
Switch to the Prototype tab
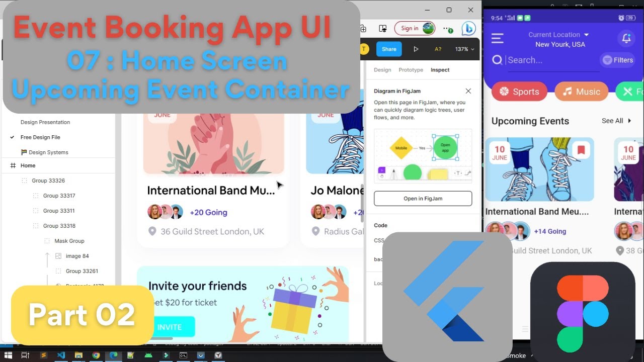pyautogui.click(x=411, y=70)
